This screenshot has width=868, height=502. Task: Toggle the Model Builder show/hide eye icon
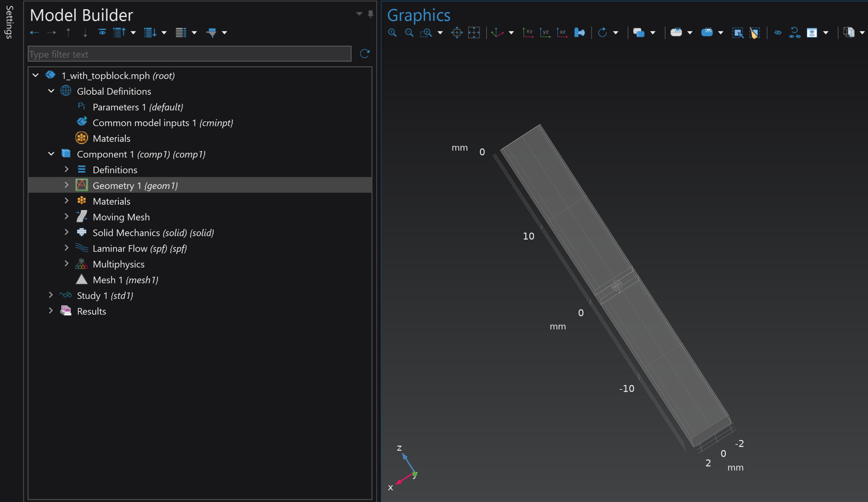[102, 33]
